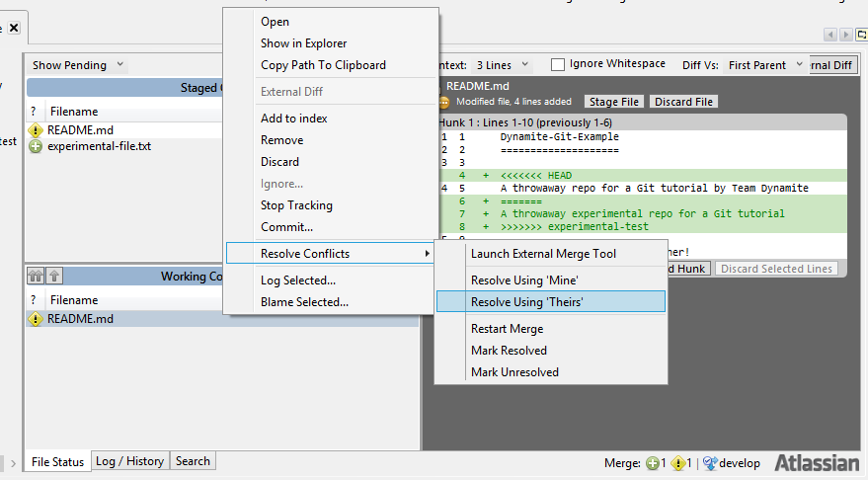
Task: Click the 'develop' branch name in status bar
Action: tap(740, 463)
